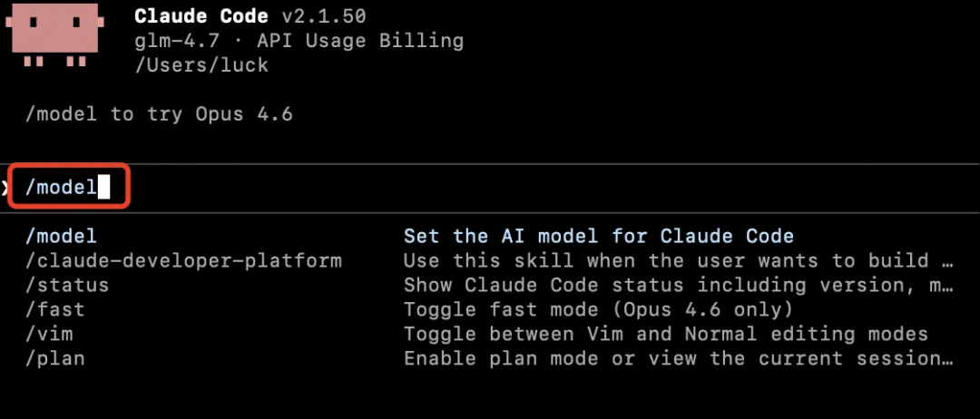This screenshot has height=419, width=980.
Task: Click the "/model to try Opus 4.6" hint
Action: (x=159, y=114)
